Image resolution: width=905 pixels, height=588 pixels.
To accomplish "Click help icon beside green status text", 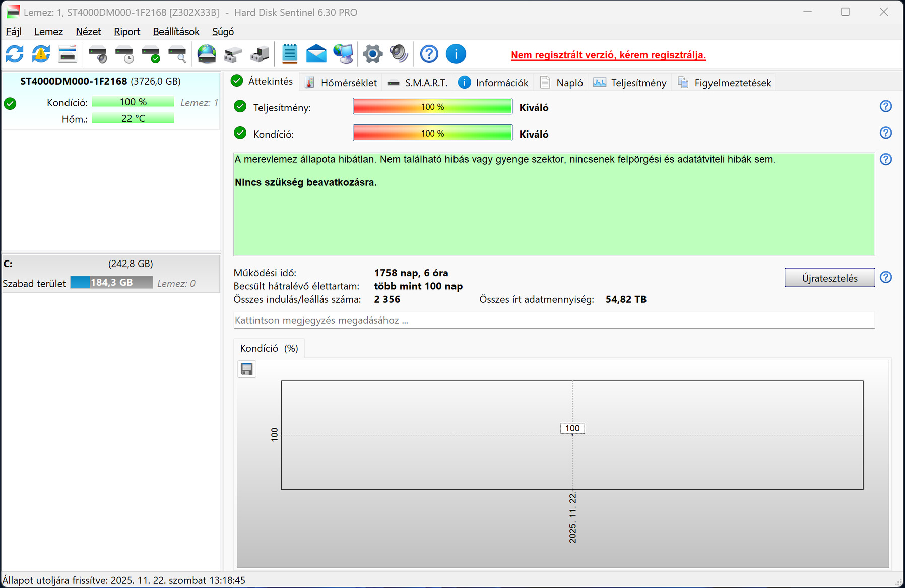I will (x=886, y=159).
